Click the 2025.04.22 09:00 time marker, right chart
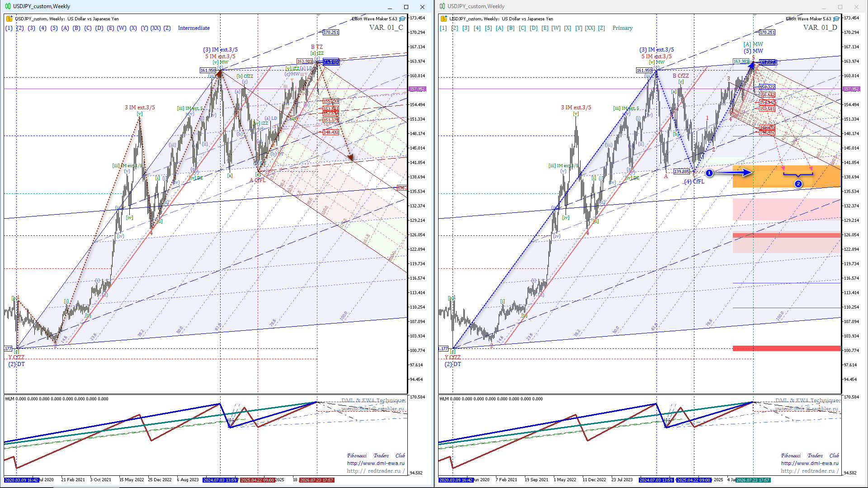The height and width of the screenshot is (488, 868). coord(693,480)
